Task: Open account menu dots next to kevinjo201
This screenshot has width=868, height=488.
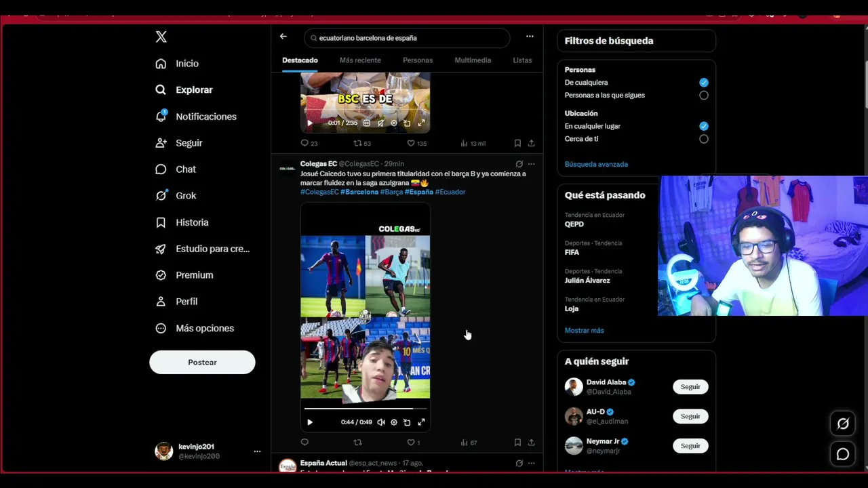Action: (257, 451)
